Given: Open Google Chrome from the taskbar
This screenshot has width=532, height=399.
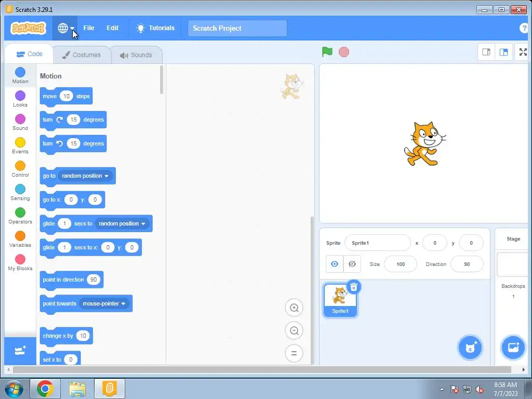Looking at the screenshot, I should click(45, 389).
